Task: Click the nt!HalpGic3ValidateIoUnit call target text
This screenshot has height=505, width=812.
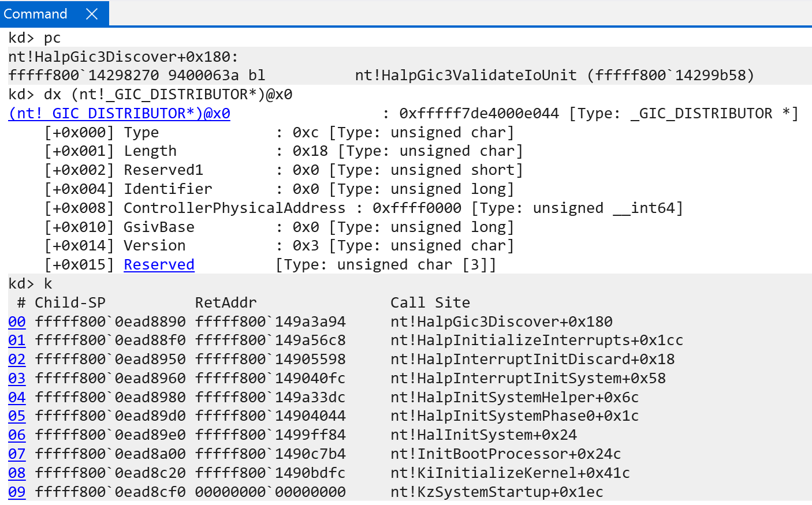Action: click(x=465, y=76)
